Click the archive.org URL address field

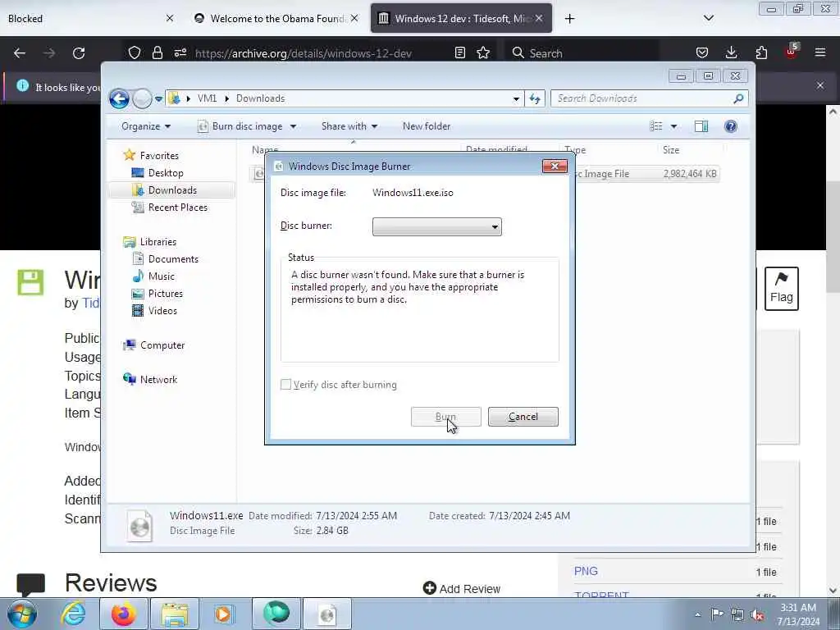pyautogui.click(x=304, y=53)
